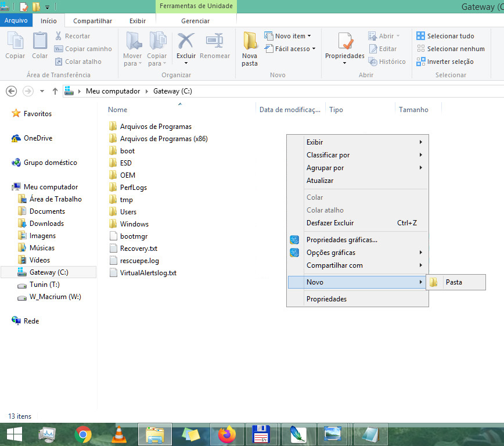Launch Firefox from the taskbar
504x446 pixels.
[226, 434]
